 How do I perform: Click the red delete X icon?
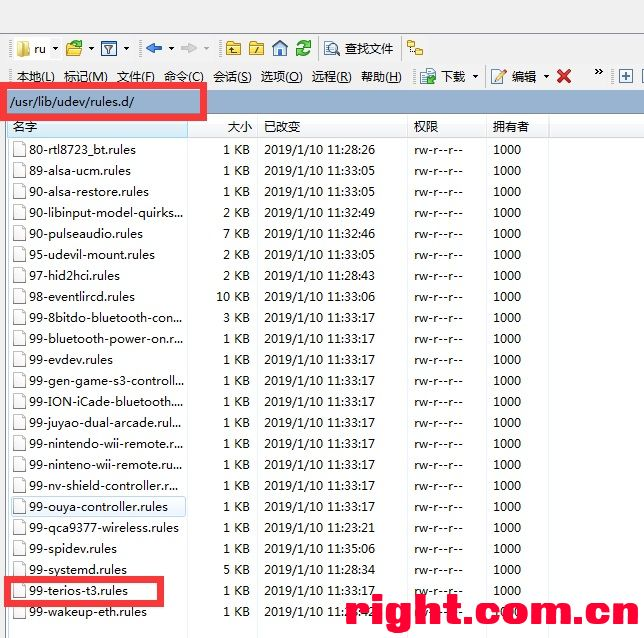click(x=564, y=76)
